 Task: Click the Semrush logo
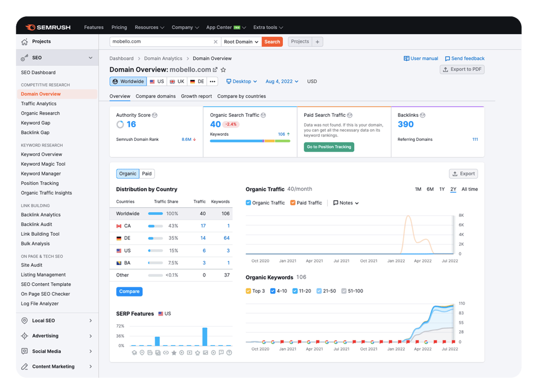(x=48, y=27)
